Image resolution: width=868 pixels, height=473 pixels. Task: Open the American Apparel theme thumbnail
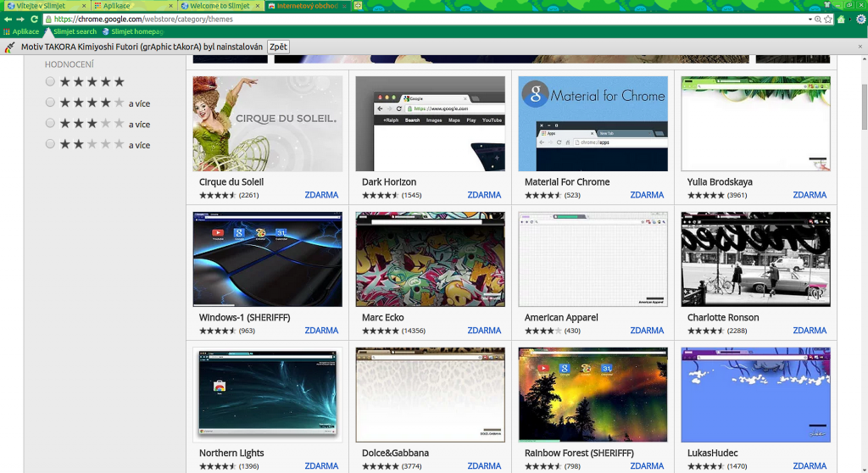[x=593, y=259]
